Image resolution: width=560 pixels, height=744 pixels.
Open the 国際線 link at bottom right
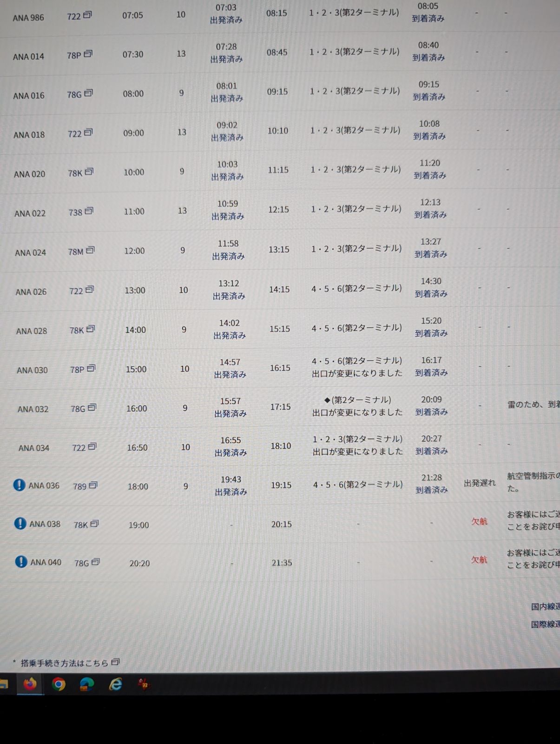(x=545, y=624)
